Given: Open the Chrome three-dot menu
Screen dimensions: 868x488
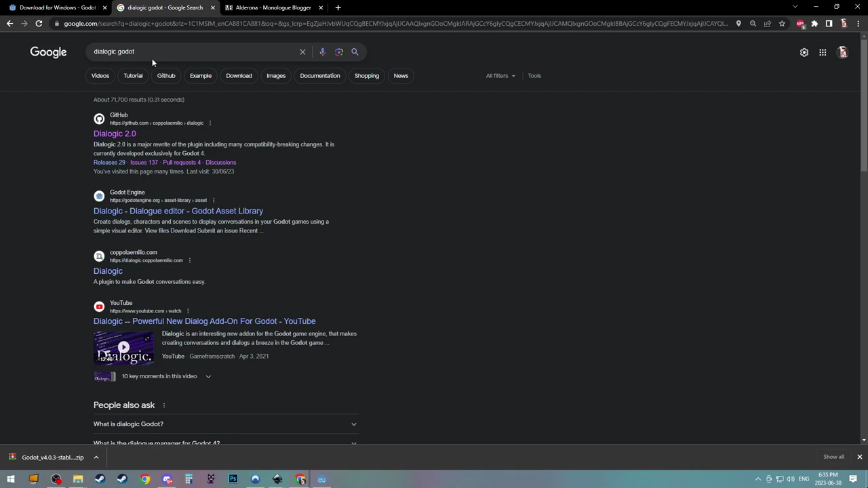Looking at the screenshot, I should click(858, 24).
